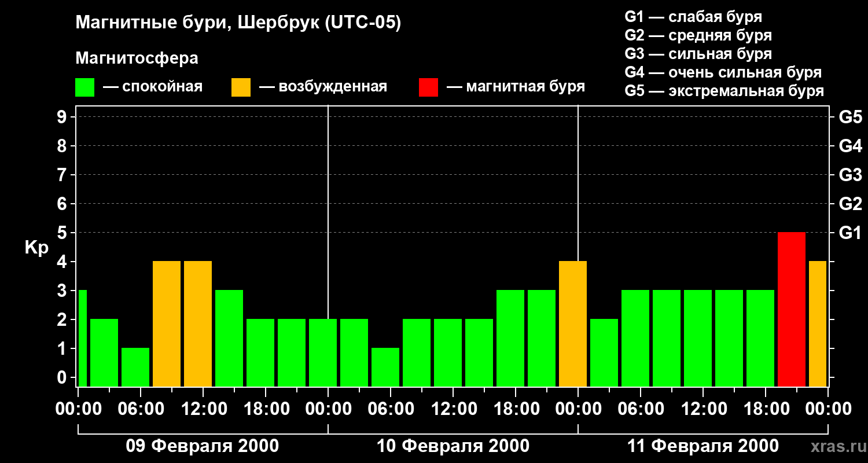The image size is (868, 463).
Task: Click the 11 Февраля 2000 date label
Action: (703, 446)
